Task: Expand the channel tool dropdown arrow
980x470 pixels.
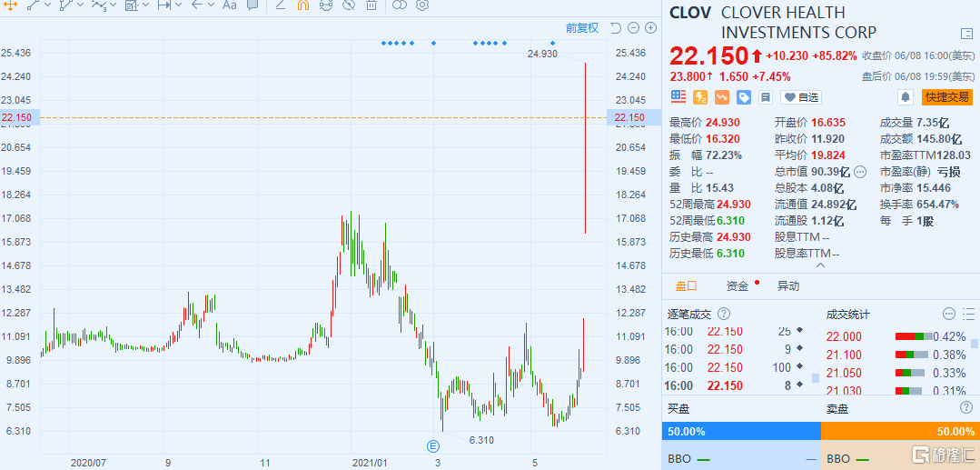Action: [80, 5]
